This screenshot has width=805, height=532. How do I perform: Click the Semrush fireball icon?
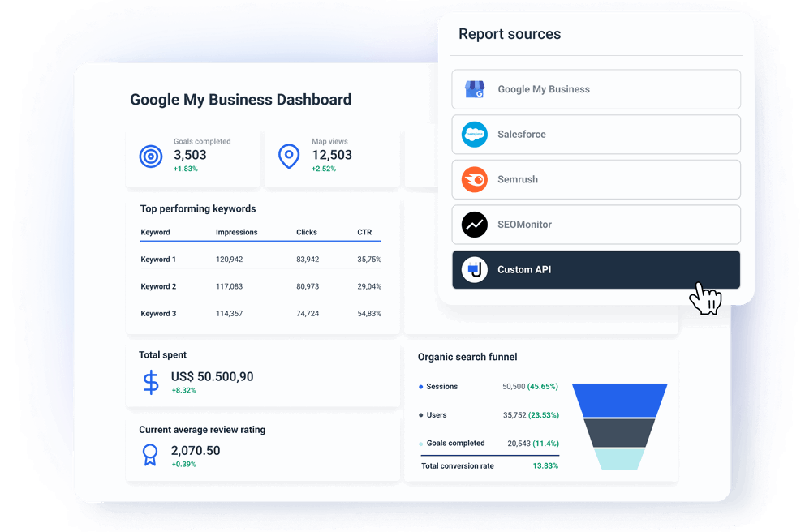point(474,179)
